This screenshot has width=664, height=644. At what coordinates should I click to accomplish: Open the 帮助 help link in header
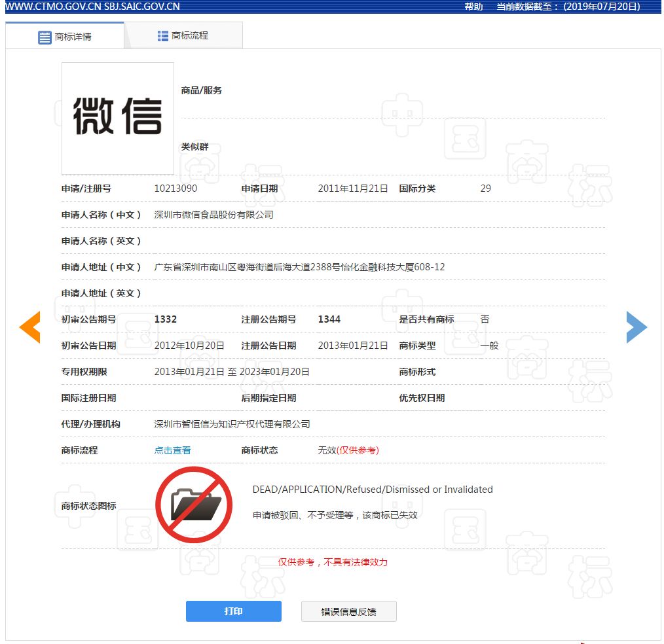[x=473, y=7]
